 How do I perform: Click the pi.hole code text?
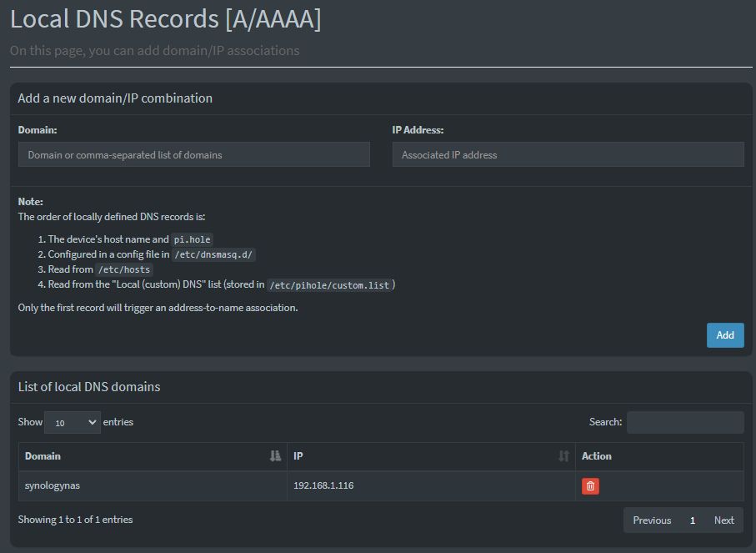click(x=192, y=239)
